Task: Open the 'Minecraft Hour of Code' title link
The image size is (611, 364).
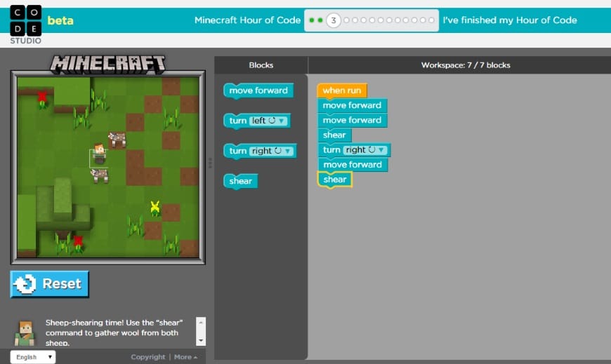Action: click(x=247, y=20)
